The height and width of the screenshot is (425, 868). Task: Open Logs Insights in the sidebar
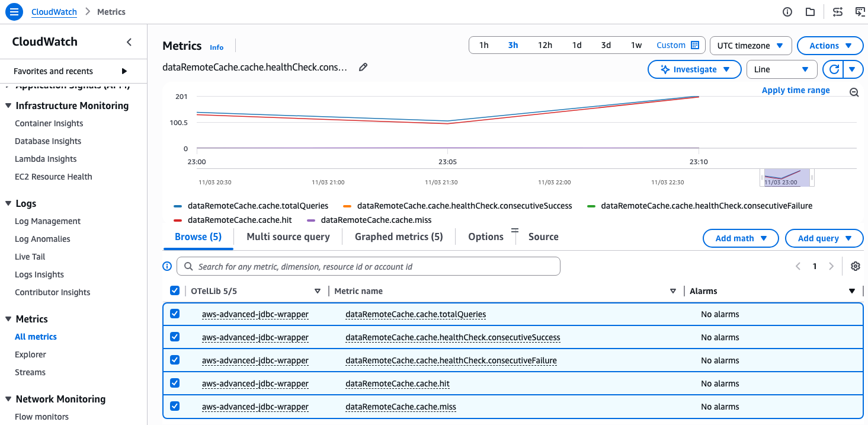click(x=39, y=274)
